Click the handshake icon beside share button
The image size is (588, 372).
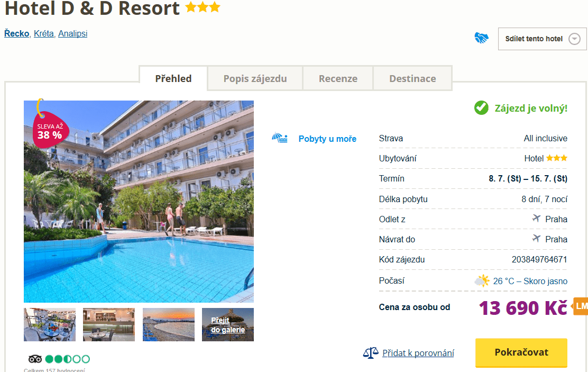tap(482, 38)
